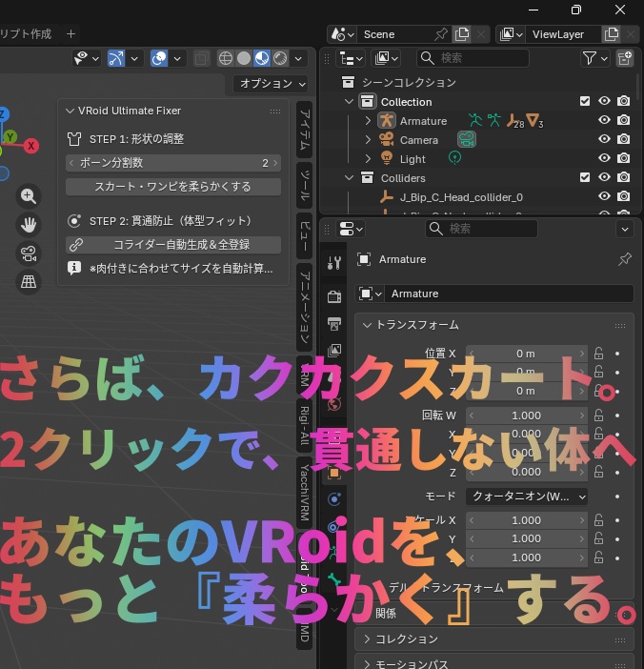Open the ビュー sidebar tab
Viewport: 644px width, 669px height.
304,236
